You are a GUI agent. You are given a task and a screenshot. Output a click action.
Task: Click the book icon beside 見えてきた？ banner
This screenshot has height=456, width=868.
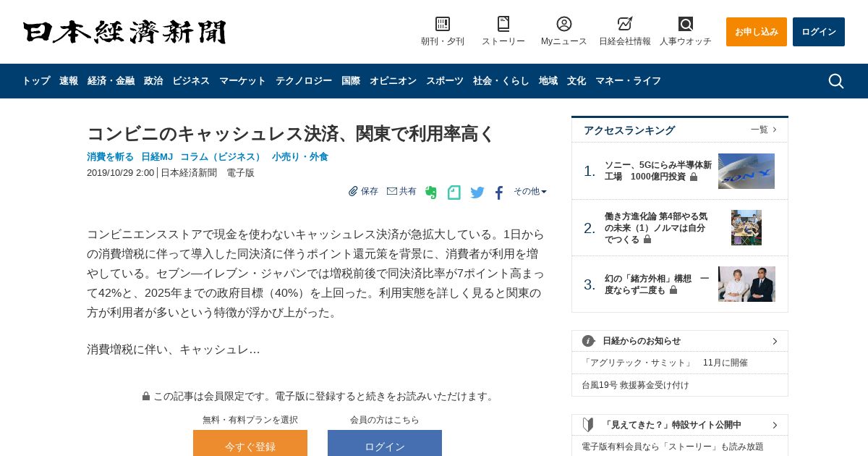pyautogui.click(x=588, y=425)
